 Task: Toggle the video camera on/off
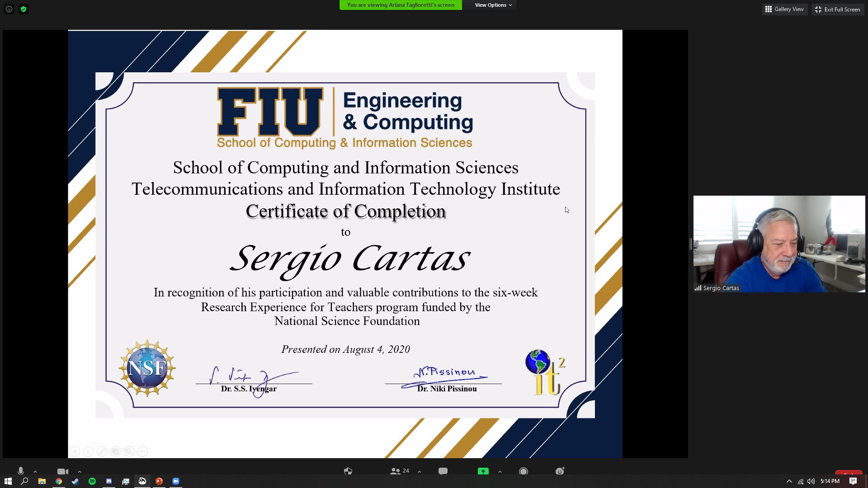point(63,471)
